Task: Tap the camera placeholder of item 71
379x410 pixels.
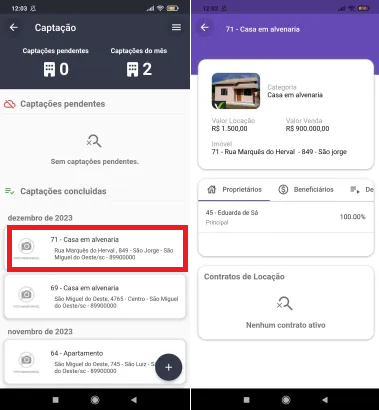Action: pos(26,247)
